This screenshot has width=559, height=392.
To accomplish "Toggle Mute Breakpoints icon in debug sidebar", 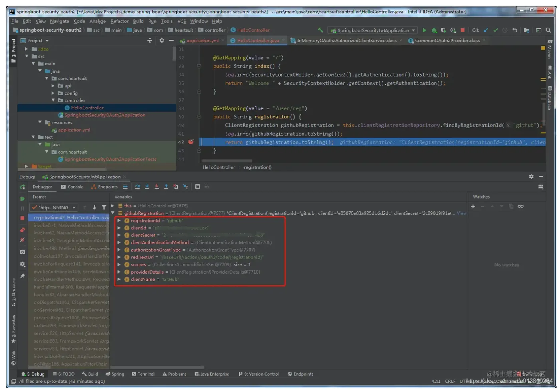I will coord(22,240).
